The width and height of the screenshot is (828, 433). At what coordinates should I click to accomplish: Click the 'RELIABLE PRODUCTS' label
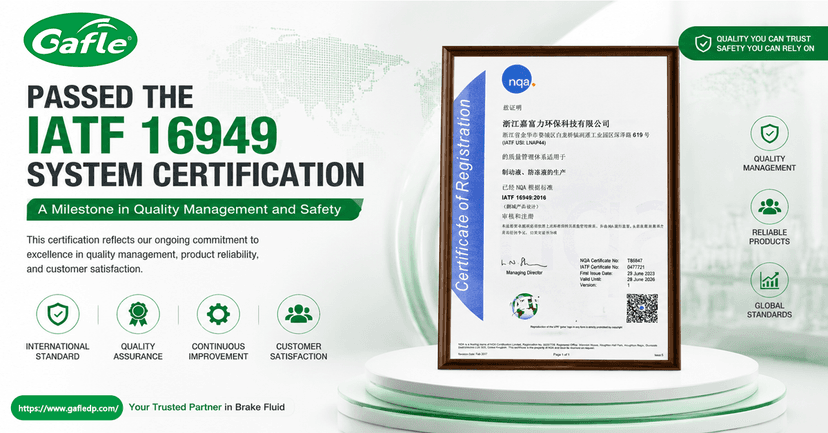(x=769, y=237)
